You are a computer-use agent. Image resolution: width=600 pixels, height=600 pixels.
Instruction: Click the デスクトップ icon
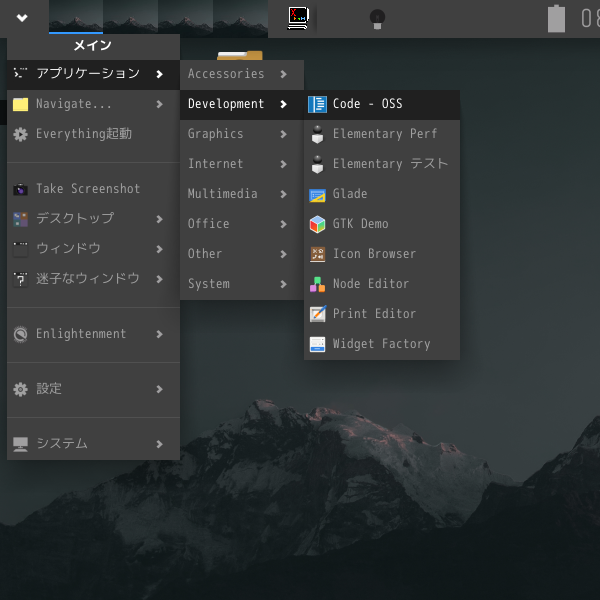click(x=20, y=219)
